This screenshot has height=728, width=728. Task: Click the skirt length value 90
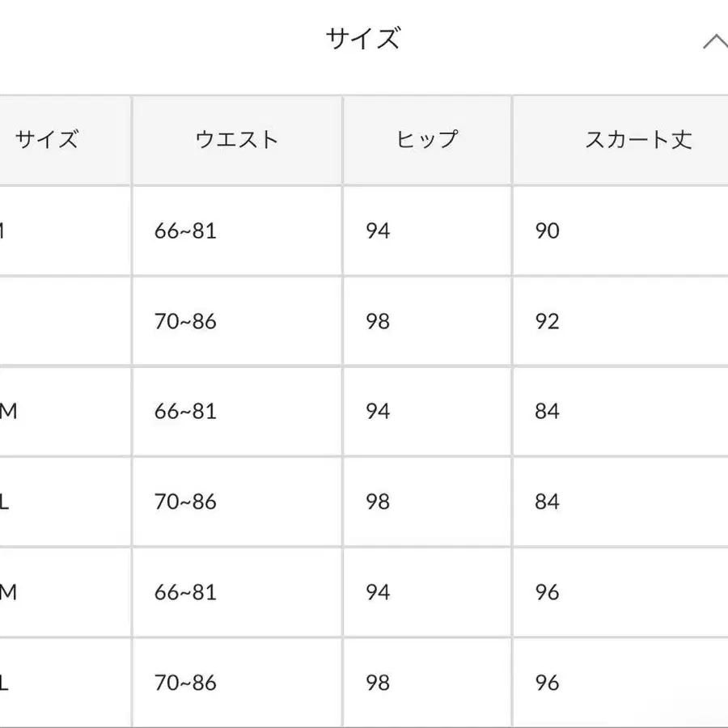coord(547,231)
